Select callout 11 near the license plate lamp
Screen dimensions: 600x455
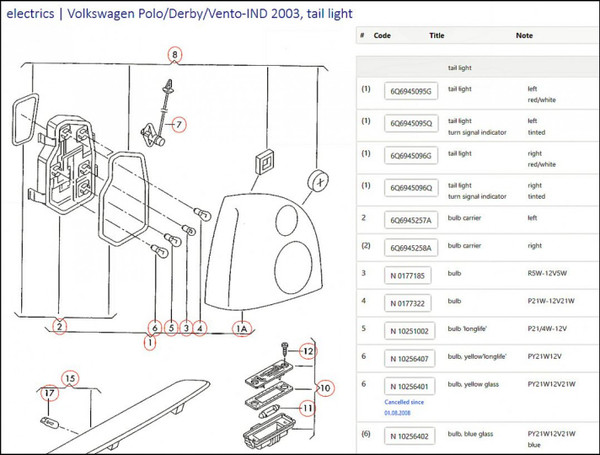(x=309, y=409)
